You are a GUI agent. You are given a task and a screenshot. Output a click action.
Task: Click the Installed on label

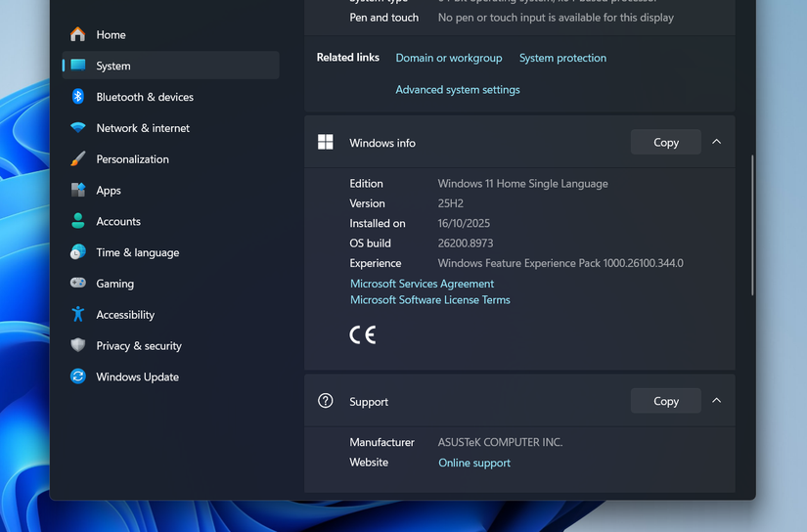tap(378, 223)
